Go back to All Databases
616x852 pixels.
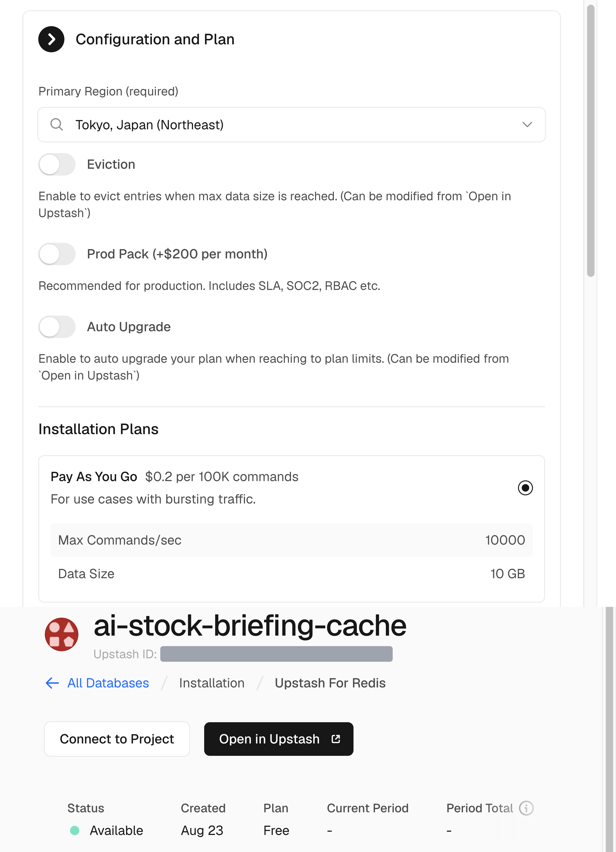[x=108, y=683]
